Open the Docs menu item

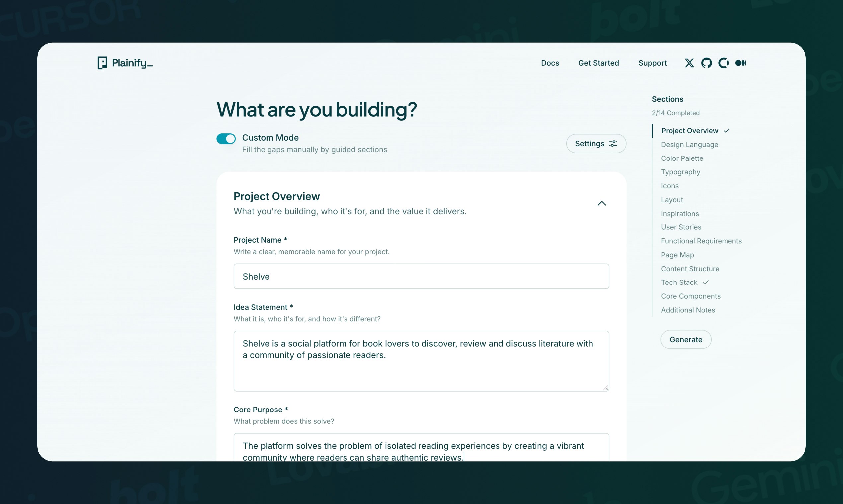pos(550,63)
